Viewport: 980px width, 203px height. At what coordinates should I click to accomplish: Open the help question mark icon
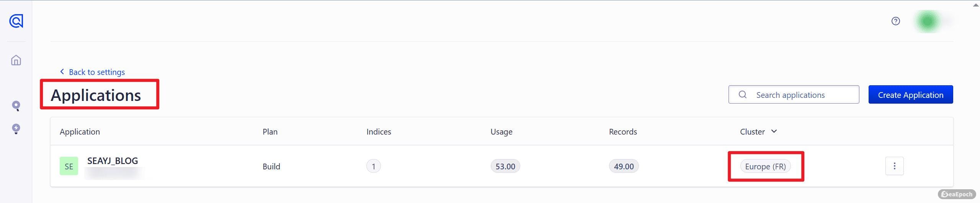(x=895, y=21)
